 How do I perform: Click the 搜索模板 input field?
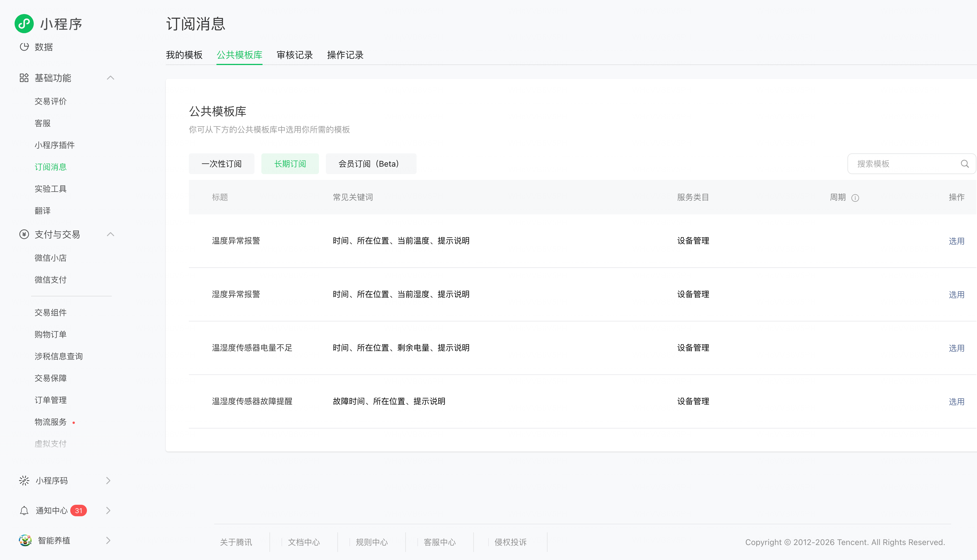[904, 164]
